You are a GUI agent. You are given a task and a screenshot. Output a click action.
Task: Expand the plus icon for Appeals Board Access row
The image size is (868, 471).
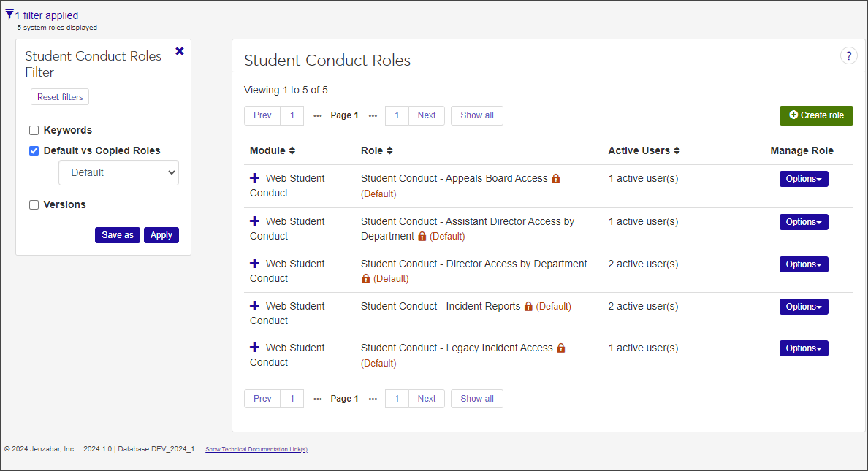pos(255,178)
